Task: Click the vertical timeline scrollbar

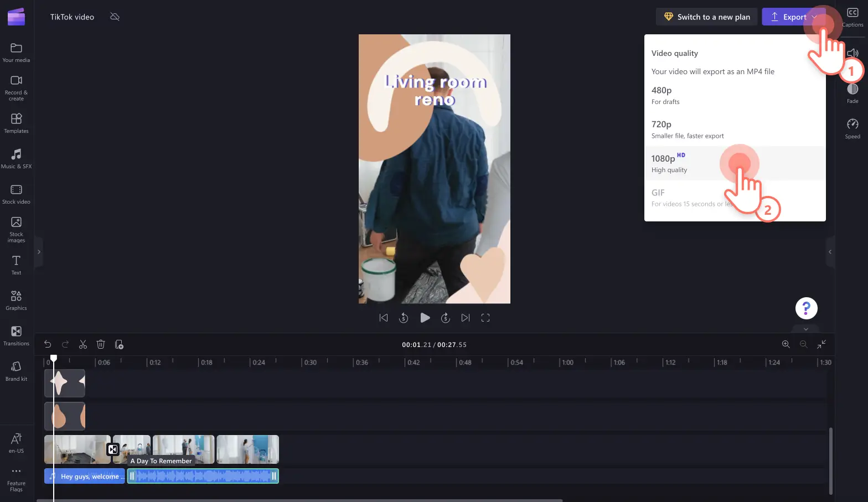Action: [x=830, y=461]
